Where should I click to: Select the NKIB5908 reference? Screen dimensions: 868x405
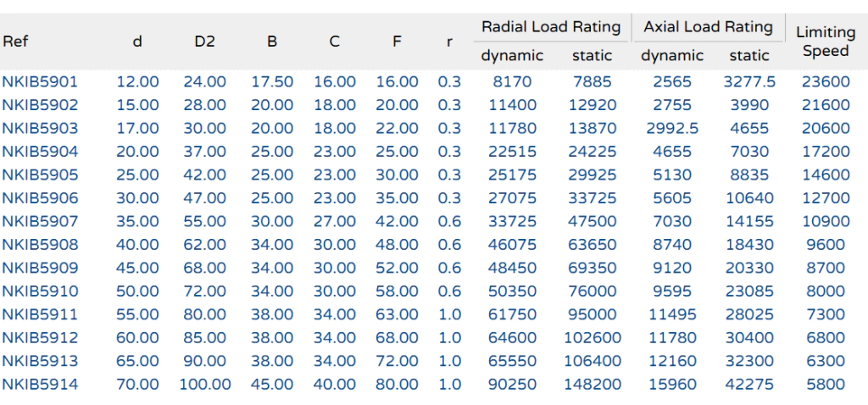[40, 245]
